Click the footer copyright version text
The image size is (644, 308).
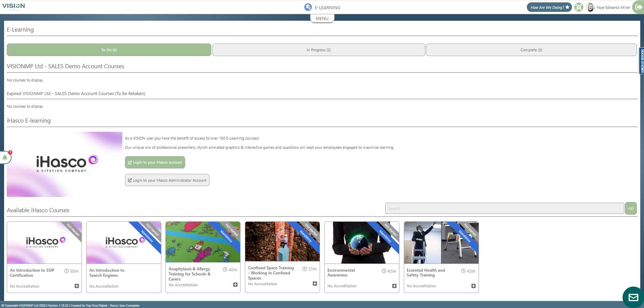click(70, 305)
